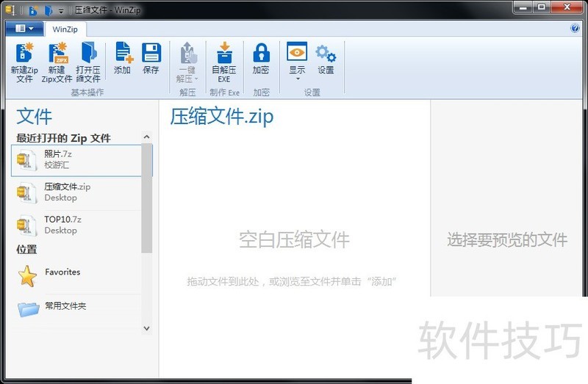Click the quick access new Zip icon in title bar
The width and height of the screenshot is (588, 384).
point(33,10)
